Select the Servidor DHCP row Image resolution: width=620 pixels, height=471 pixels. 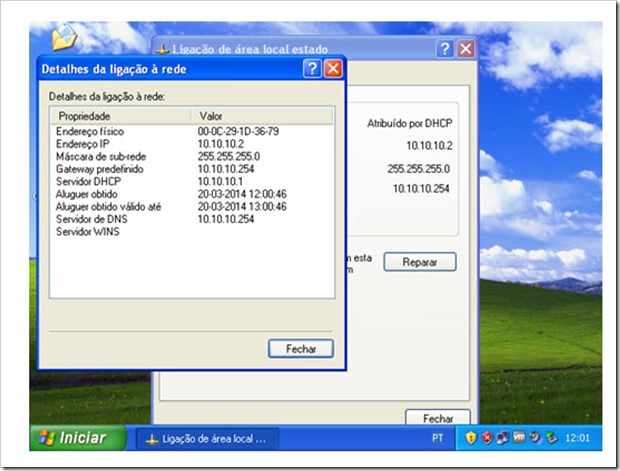pyautogui.click(x=192, y=182)
